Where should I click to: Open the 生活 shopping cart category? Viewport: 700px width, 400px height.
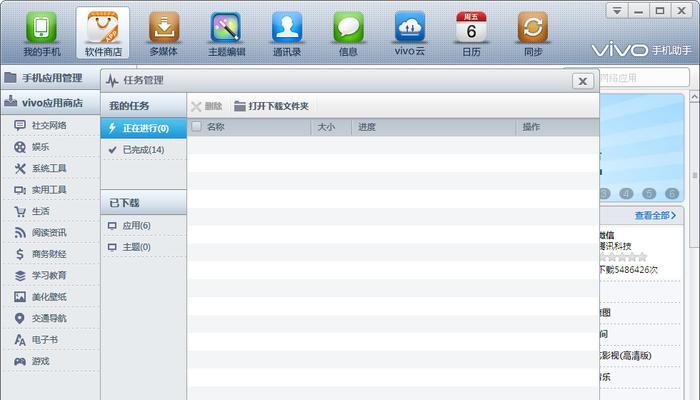[50, 211]
